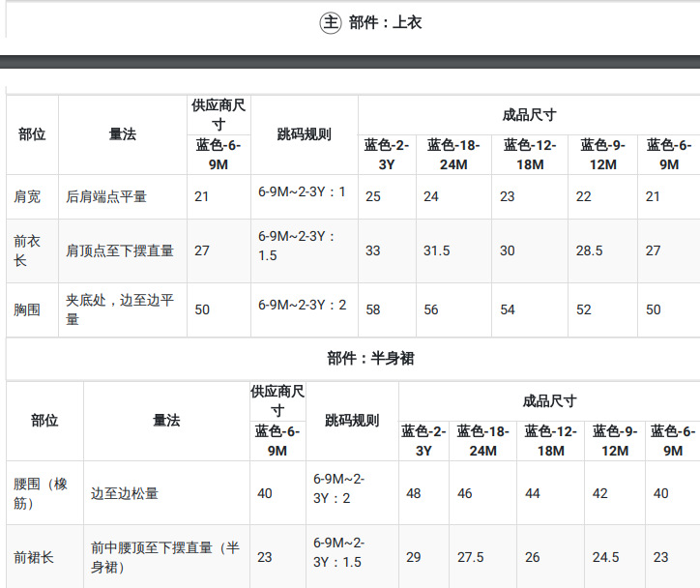Screen dimensions: 700x588
Task: Click 蓝色-2-3Y column header in 上衣 table
Action: coord(387,155)
